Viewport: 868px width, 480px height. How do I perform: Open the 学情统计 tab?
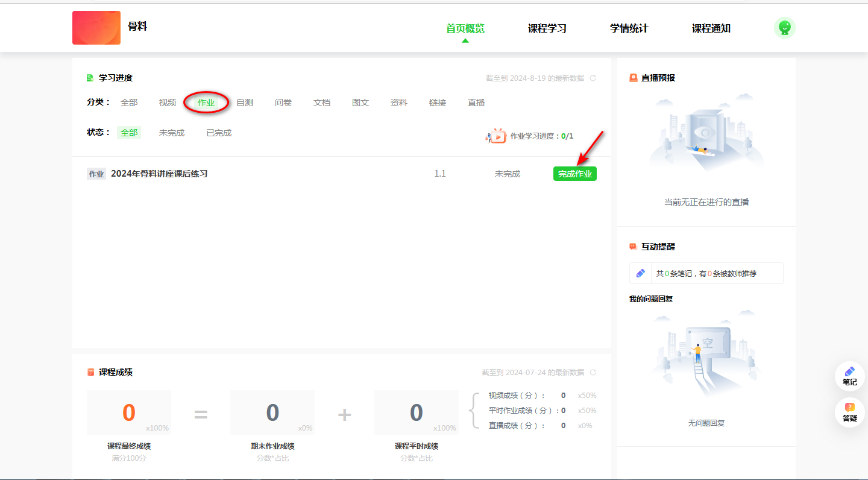coord(629,28)
